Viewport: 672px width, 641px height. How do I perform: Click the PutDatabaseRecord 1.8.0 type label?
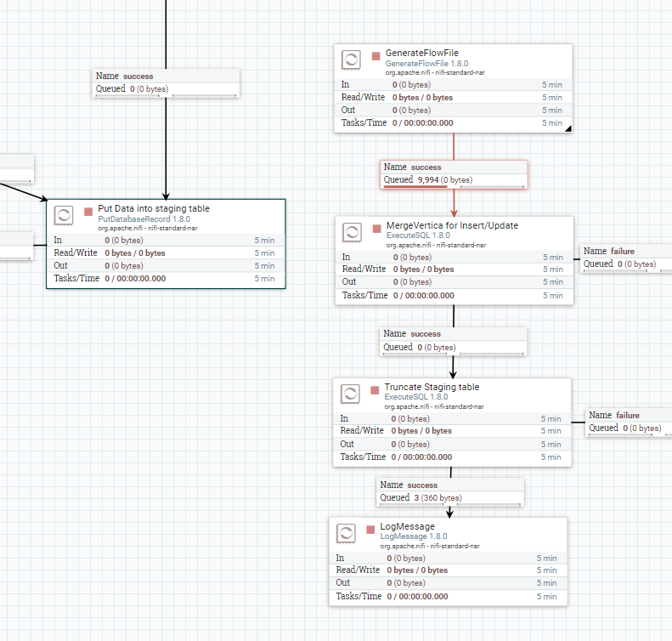tap(144, 219)
